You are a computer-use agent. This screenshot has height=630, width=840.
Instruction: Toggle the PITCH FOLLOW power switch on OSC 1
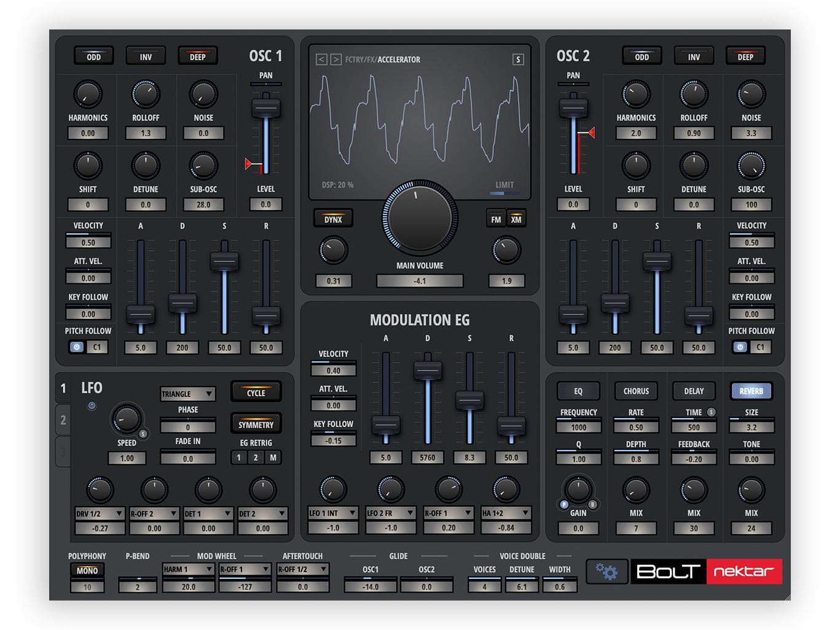(76, 347)
